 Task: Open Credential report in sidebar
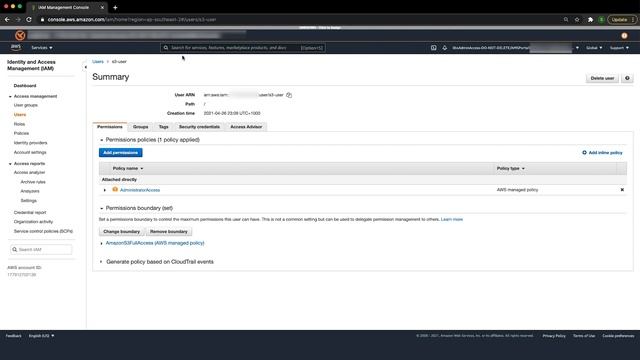(30, 213)
